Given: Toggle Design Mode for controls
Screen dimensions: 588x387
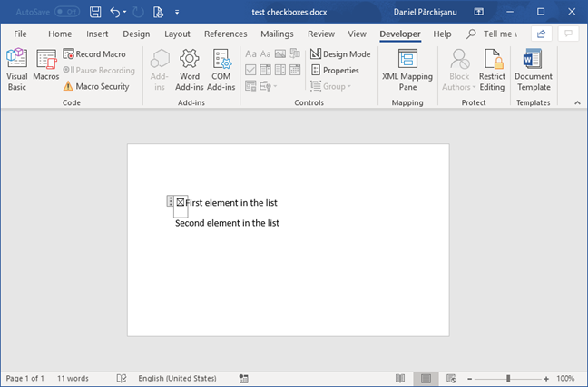Looking at the screenshot, I should coord(340,54).
